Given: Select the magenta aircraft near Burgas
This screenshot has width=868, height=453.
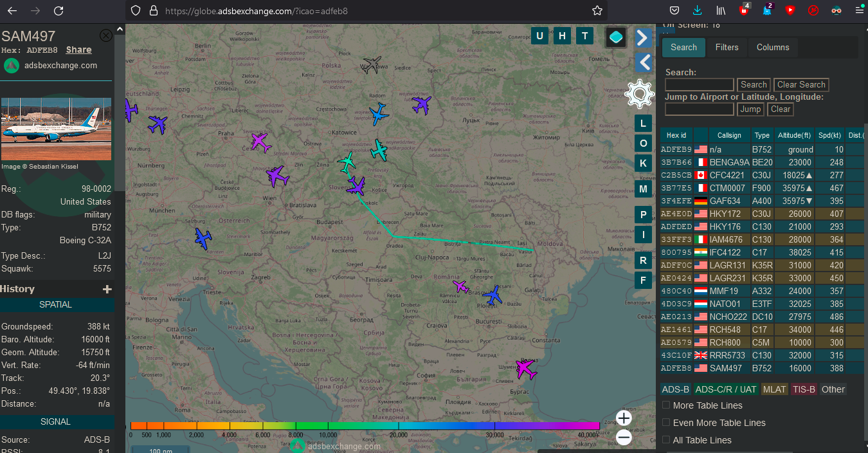Looking at the screenshot, I should point(526,369).
